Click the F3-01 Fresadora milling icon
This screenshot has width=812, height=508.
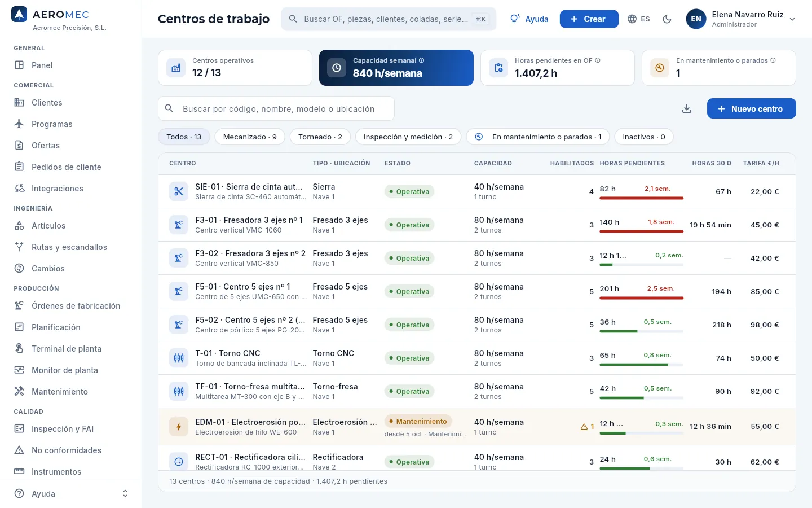click(x=179, y=225)
